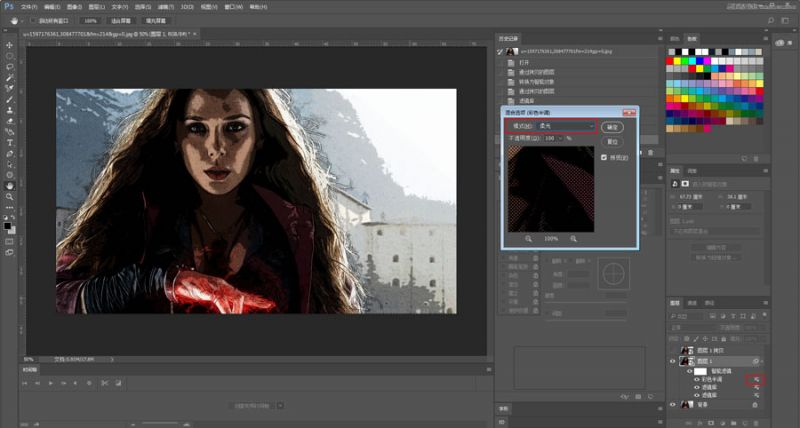The height and width of the screenshot is (428, 800).
Task: Click the 确定 button in blending dialog
Action: click(613, 127)
